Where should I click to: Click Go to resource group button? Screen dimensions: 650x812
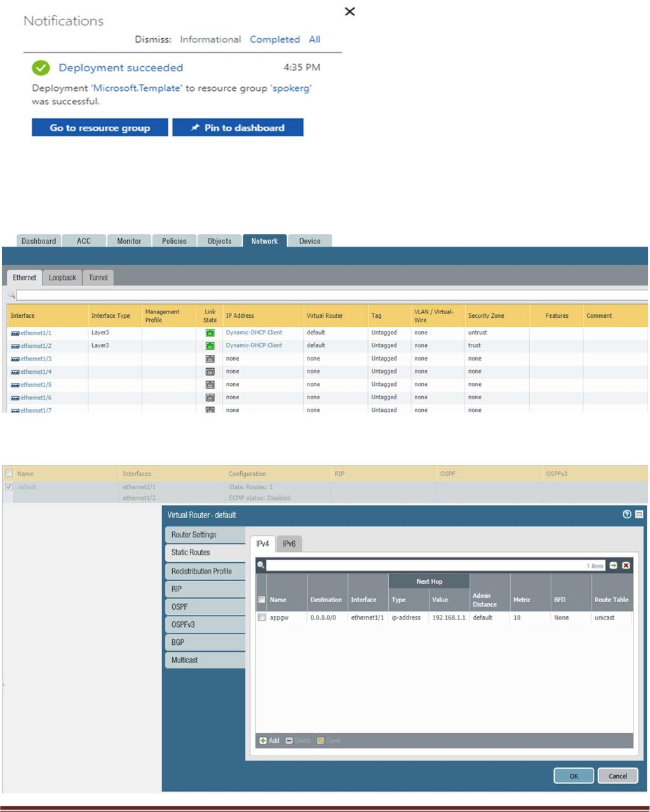pyautogui.click(x=100, y=128)
